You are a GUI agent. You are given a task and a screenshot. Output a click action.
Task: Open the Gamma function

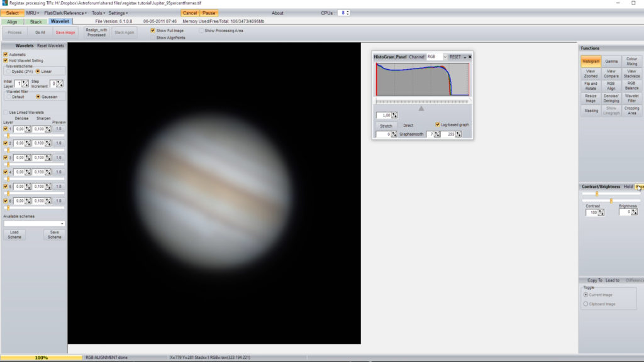611,62
